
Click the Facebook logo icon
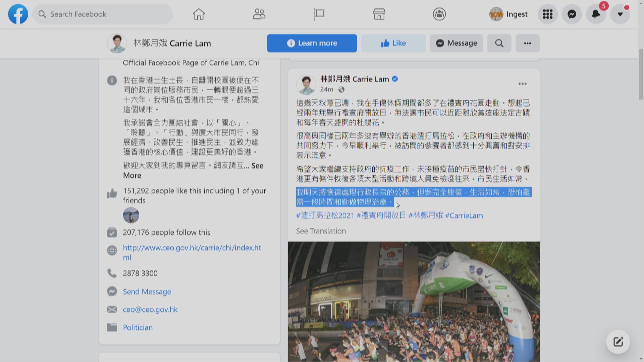[x=18, y=14]
